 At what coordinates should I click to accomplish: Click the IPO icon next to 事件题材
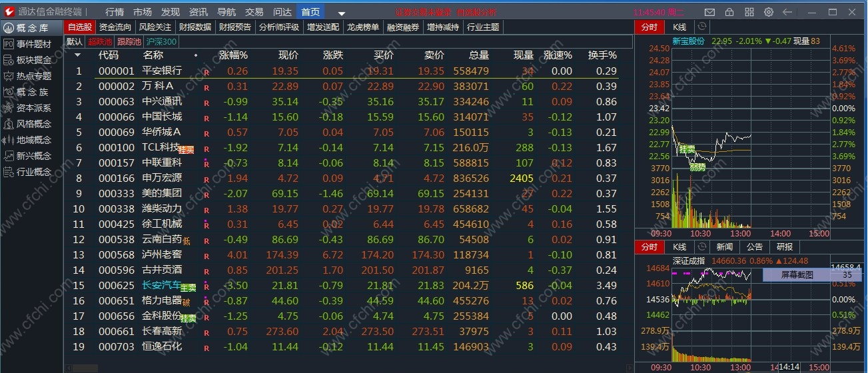tap(9, 44)
